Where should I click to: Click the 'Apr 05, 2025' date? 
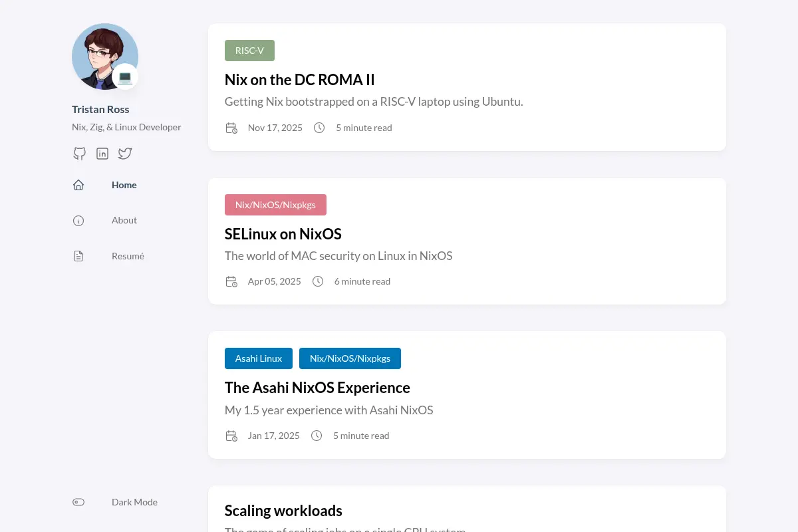(275, 281)
